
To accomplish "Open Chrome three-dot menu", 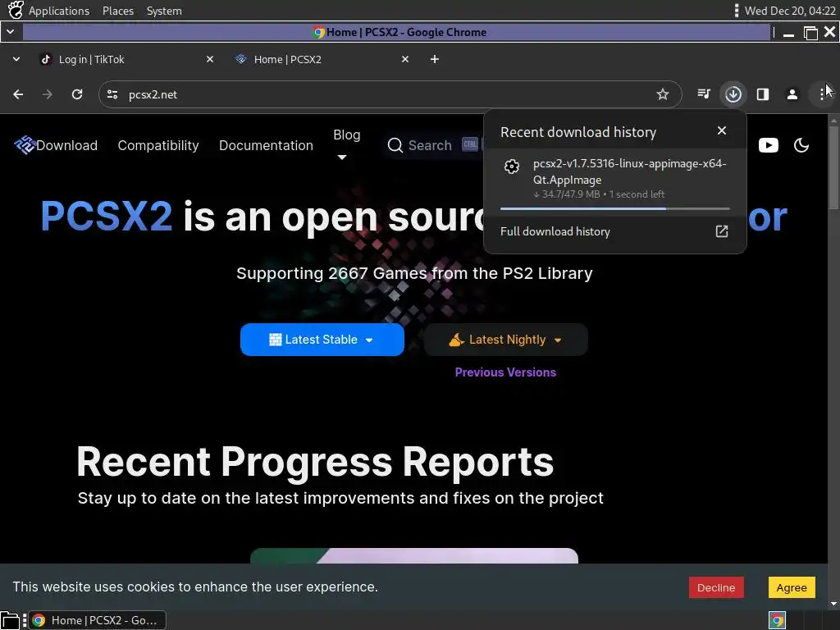I will click(x=822, y=94).
